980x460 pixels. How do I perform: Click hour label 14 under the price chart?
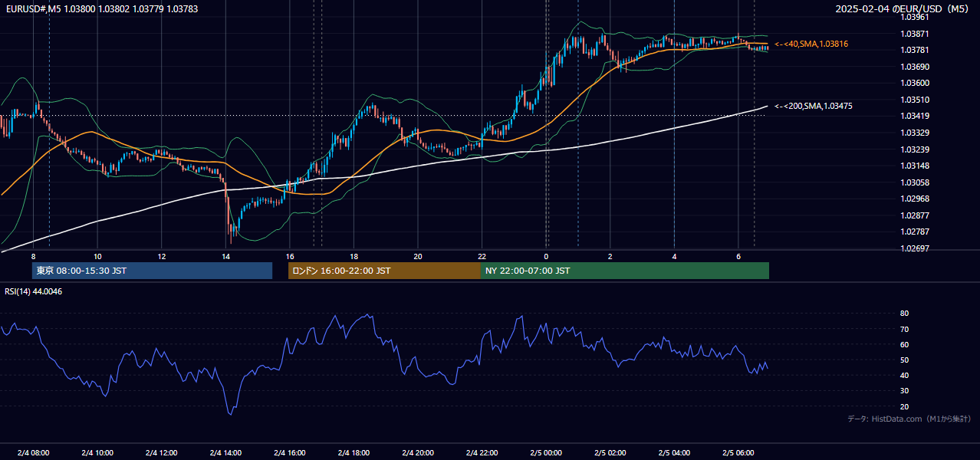(225, 256)
